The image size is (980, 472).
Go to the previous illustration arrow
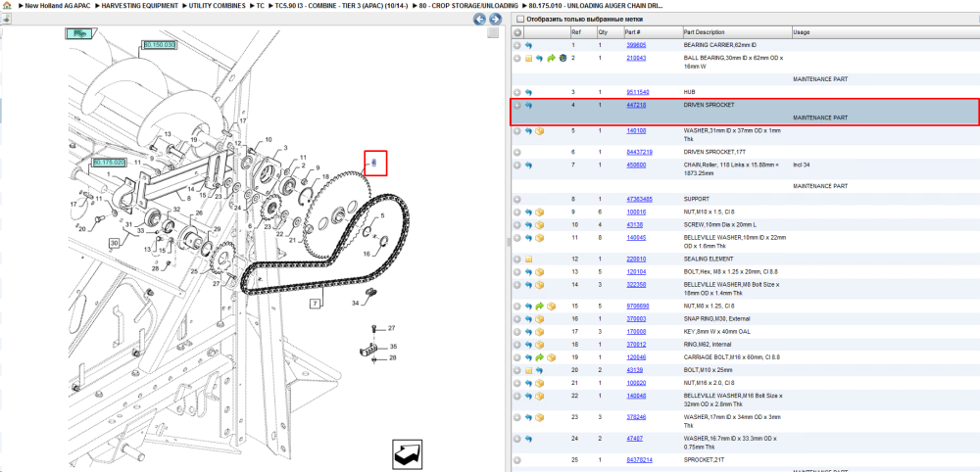point(479,20)
